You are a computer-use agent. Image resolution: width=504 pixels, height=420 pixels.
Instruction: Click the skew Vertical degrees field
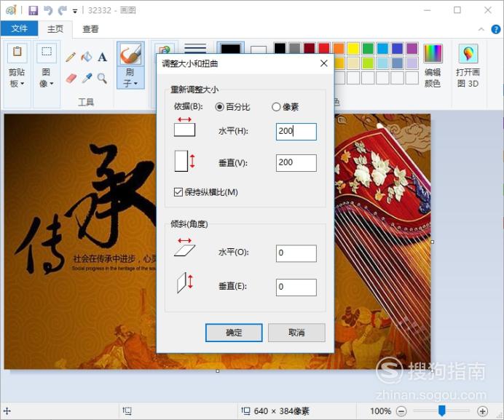296,287
